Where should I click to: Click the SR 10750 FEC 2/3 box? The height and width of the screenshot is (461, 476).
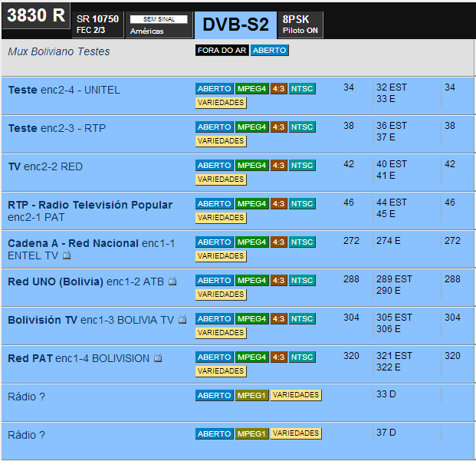pos(97,25)
